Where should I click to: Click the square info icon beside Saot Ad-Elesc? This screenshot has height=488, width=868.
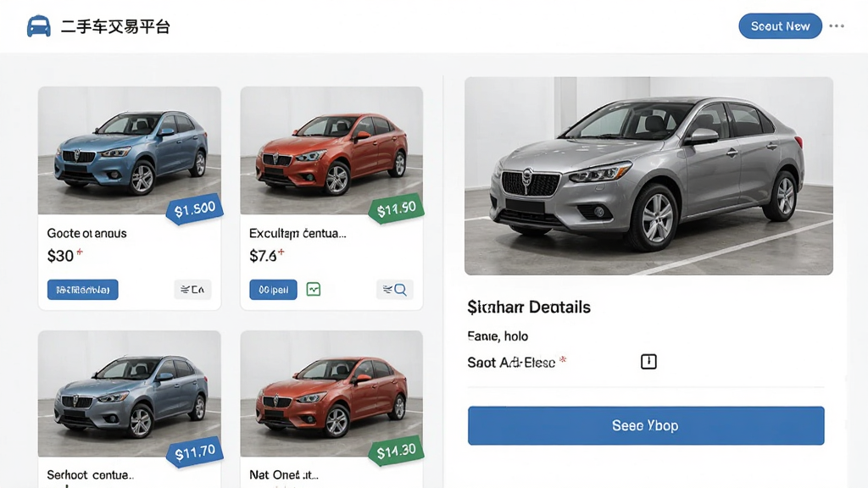[648, 362]
